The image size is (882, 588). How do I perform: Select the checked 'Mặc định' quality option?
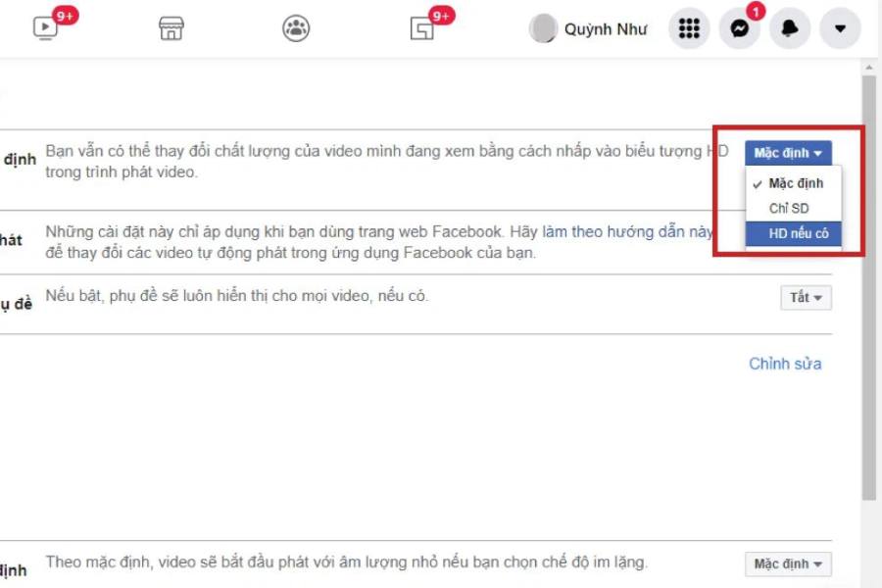(798, 183)
